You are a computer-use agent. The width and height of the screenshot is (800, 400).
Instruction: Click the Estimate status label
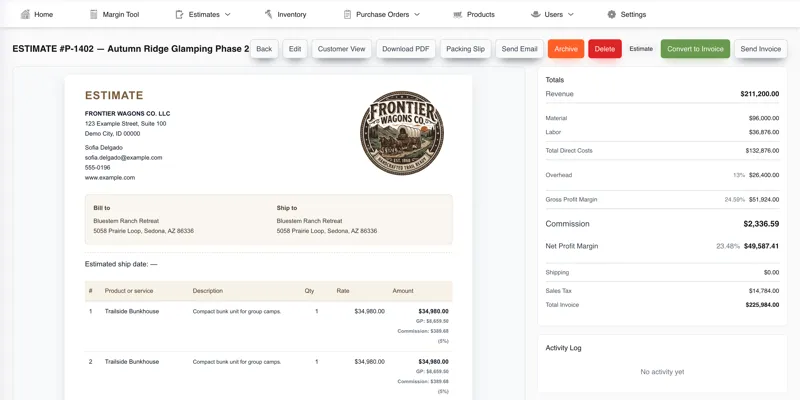(x=641, y=49)
